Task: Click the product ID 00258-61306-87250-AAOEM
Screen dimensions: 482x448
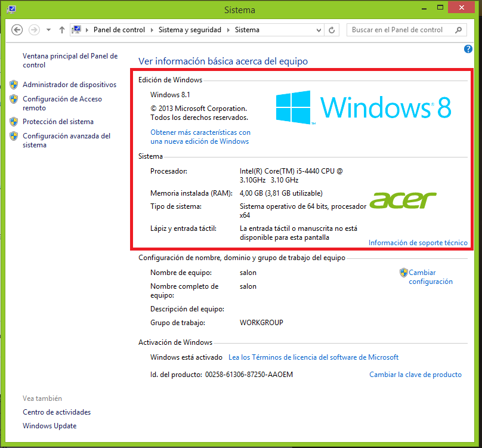Action: 249,375
